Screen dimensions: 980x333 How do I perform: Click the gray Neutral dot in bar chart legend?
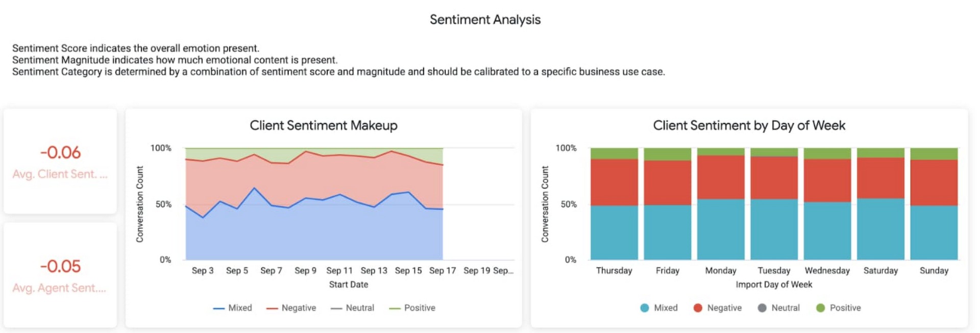tap(762, 308)
